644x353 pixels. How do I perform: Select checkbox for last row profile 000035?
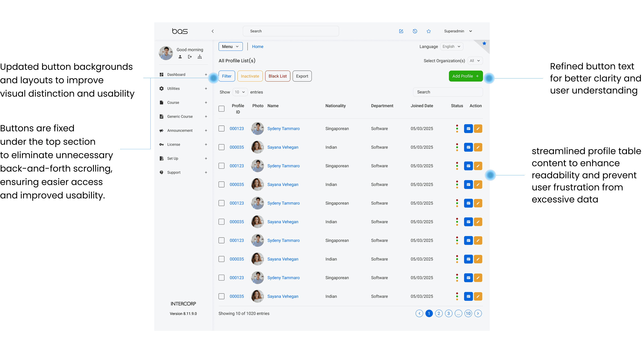click(x=221, y=296)
